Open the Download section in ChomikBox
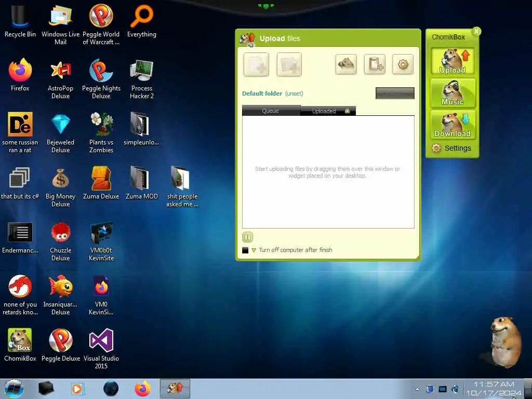Viewport: 532px width, 399px height. coord(453,125)
